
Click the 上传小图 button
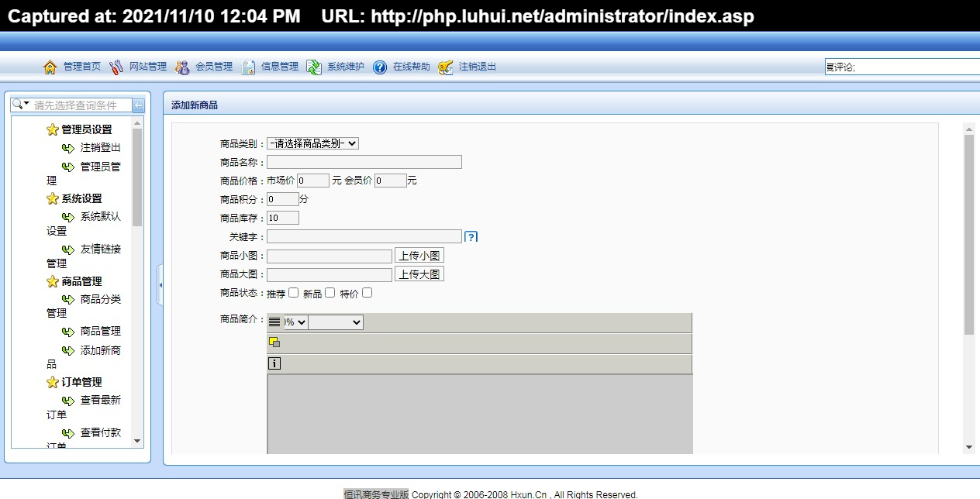[419, 256]
